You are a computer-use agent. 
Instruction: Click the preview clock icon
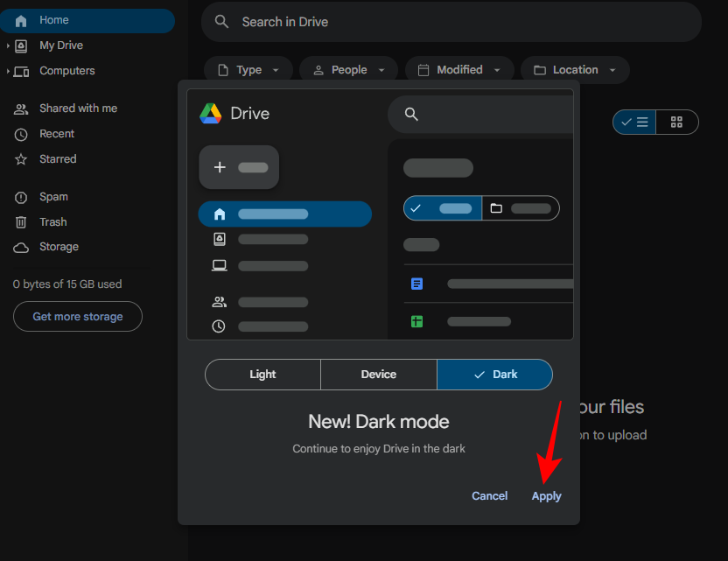point(219,326)
